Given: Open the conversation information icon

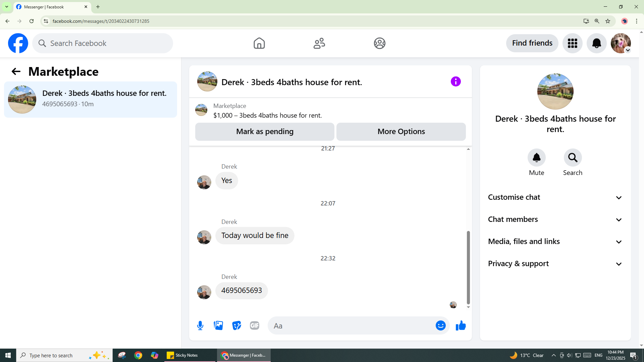Looking at the screenshot, I should (x=455, y=81).
